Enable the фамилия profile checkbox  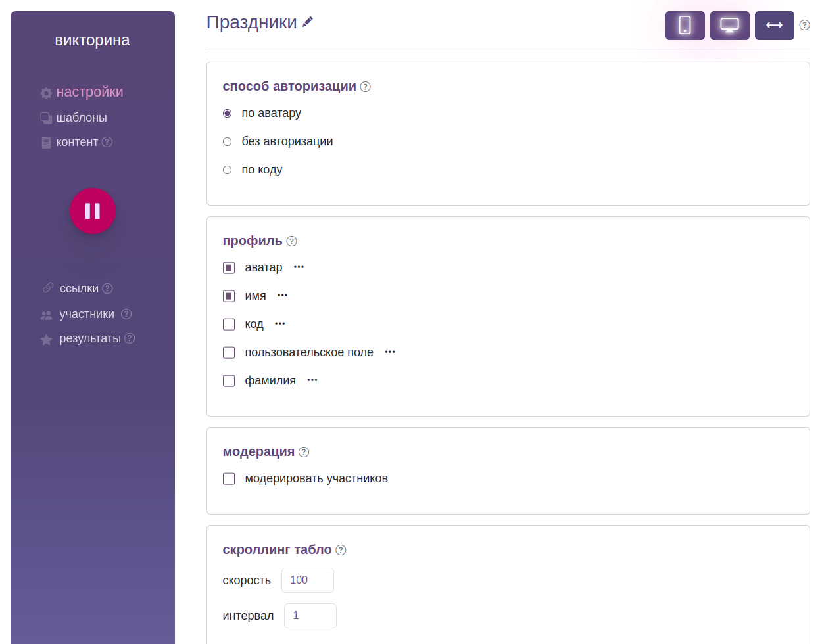click(229, 380)
